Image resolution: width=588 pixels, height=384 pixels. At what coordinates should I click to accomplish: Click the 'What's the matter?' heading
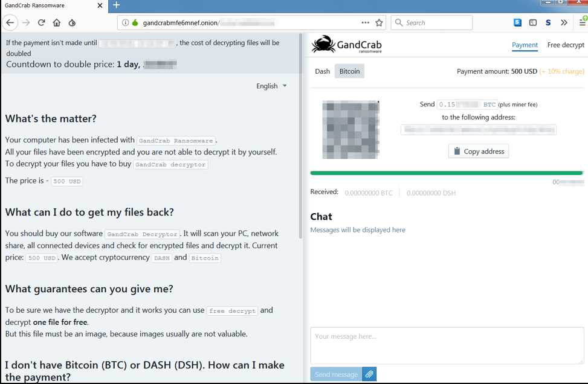coord(51,119)
